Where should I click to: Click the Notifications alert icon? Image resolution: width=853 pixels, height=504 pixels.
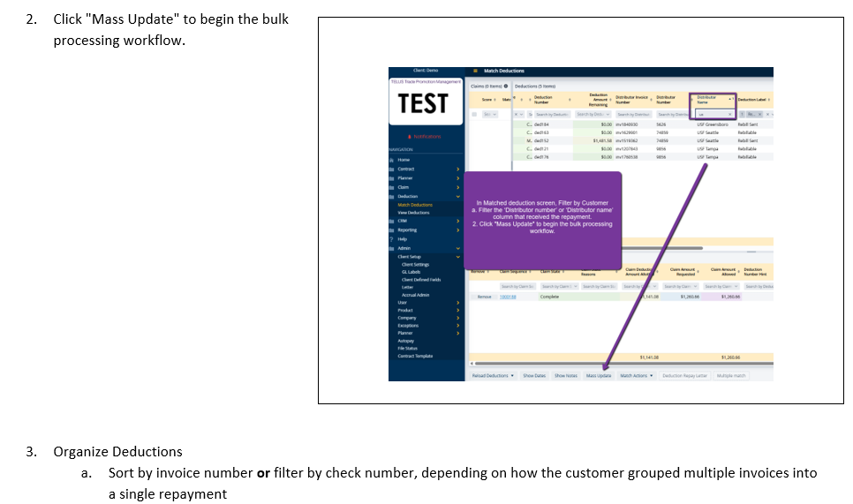[x=409, y=137]
